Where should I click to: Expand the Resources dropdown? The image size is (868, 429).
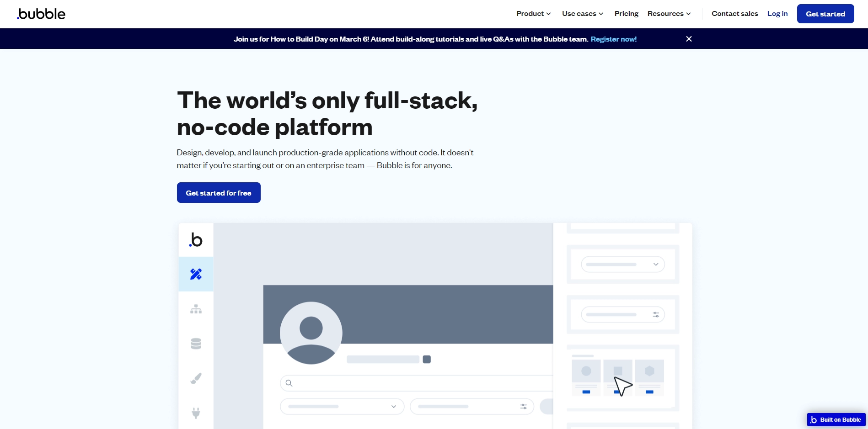click(669, 14)
